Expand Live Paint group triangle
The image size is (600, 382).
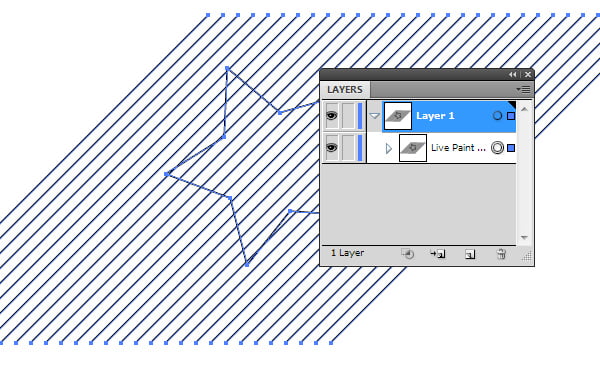click(389, 148)
